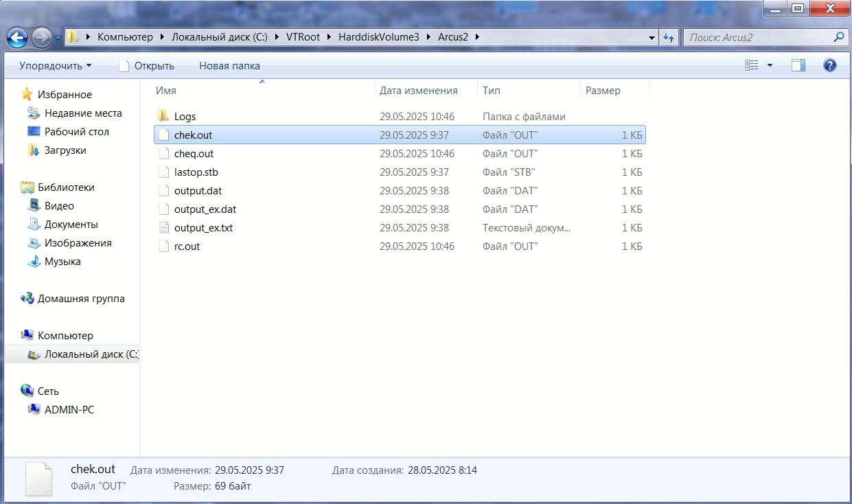Screen dimensions: 852x504
Task: Click the Компьютер icon in sidebar
Action: tap(27, 335)
